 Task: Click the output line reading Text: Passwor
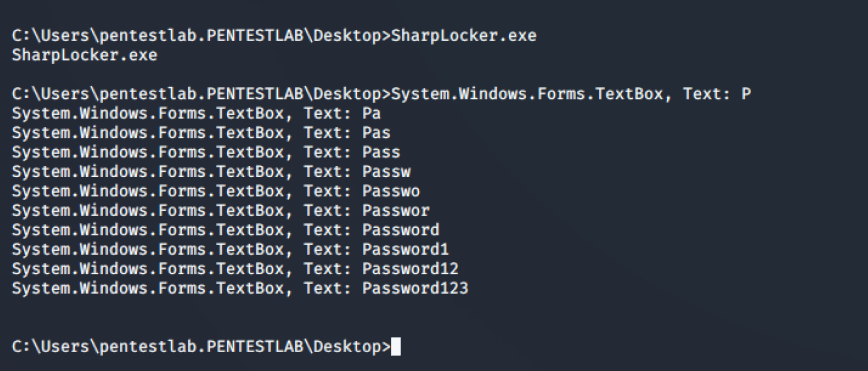coord(221,210)
